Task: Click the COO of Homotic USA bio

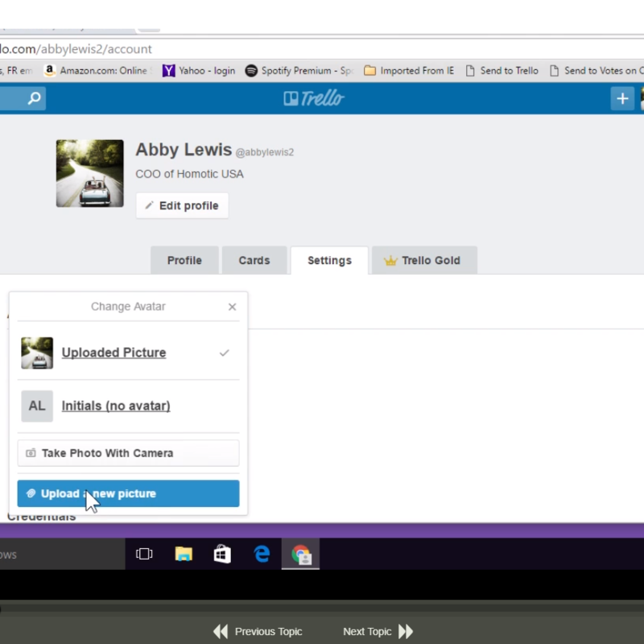Action: point(189,174)
